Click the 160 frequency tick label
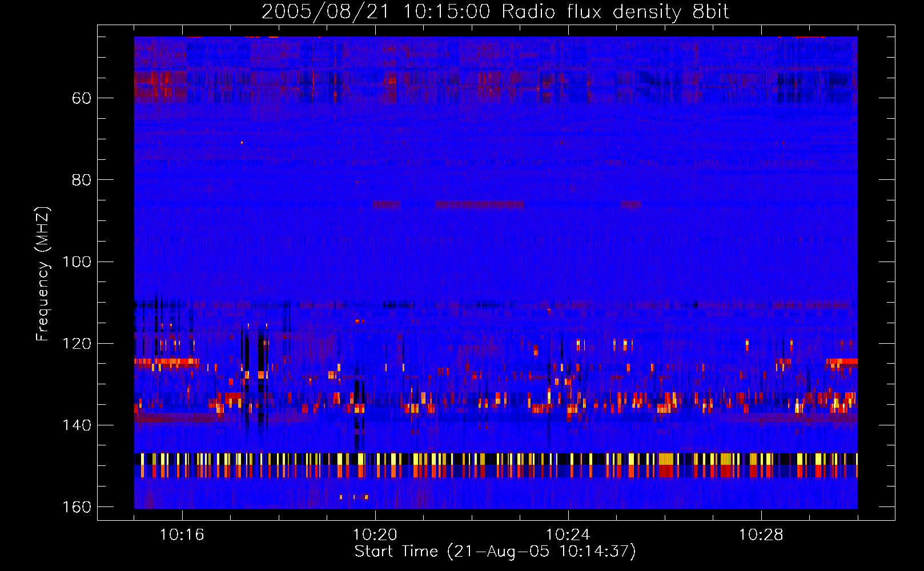This screenshot has width=924, height=571. click(77, 507)
